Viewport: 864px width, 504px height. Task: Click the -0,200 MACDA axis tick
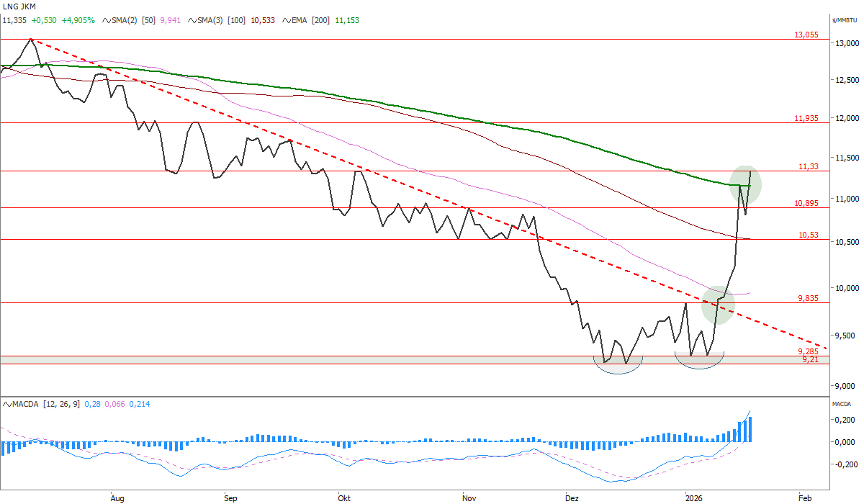[x=847, y=464]
